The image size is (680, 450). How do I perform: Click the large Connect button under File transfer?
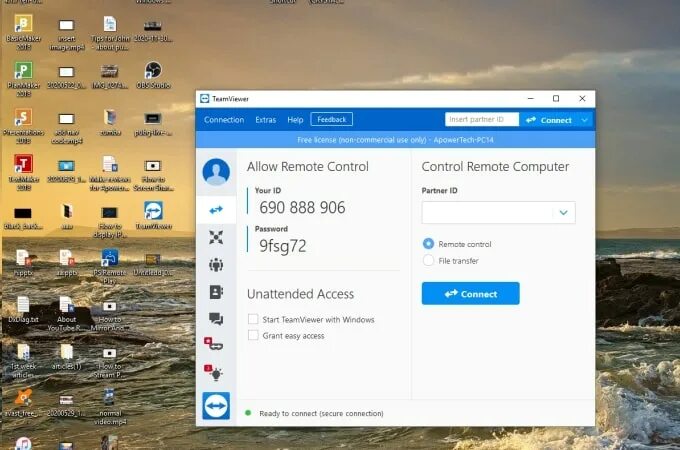pos(471,293)
